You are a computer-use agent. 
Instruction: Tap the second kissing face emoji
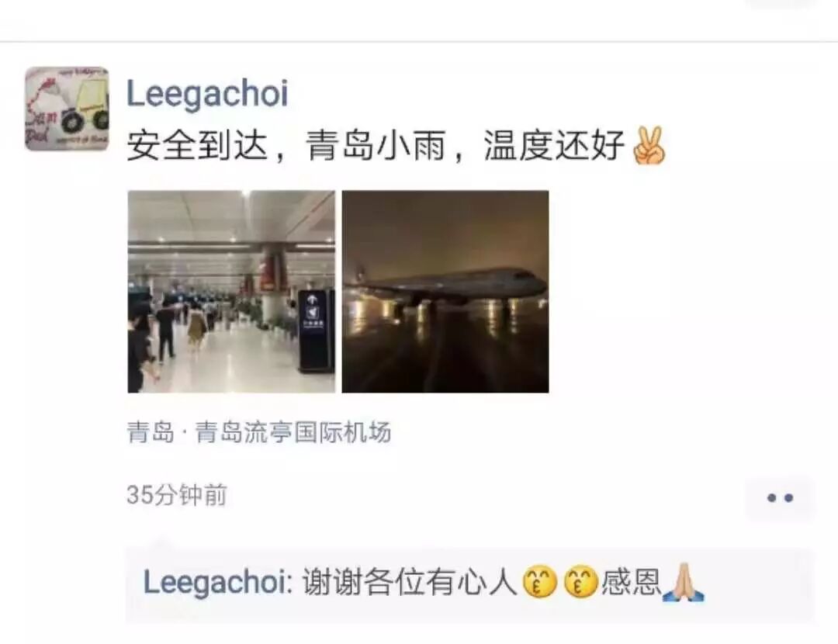[581, 582]
